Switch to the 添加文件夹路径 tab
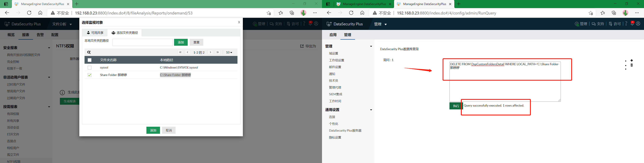 click(124, 33)
